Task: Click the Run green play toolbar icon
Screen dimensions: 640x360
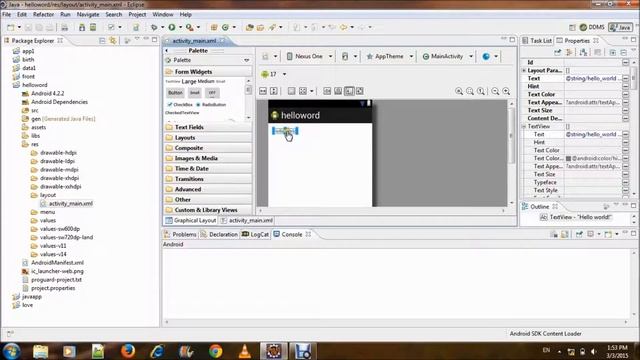Action: tap(172, 27)
